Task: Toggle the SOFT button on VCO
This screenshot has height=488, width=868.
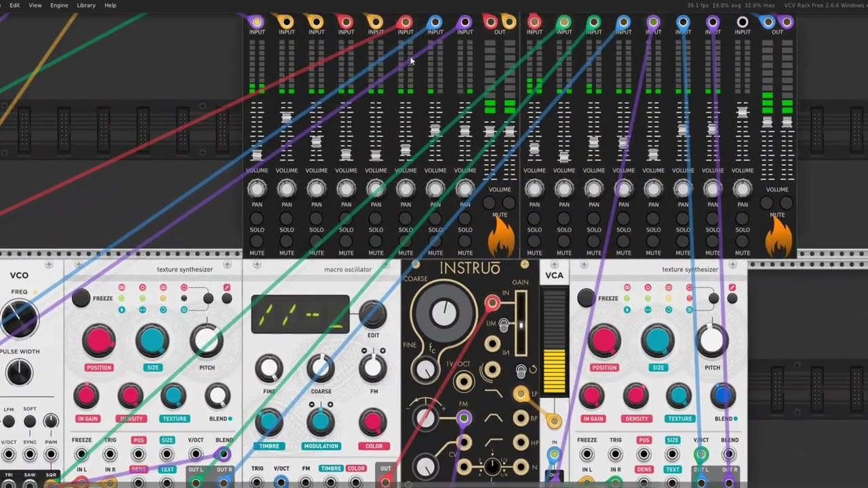Action: point(30,422)
